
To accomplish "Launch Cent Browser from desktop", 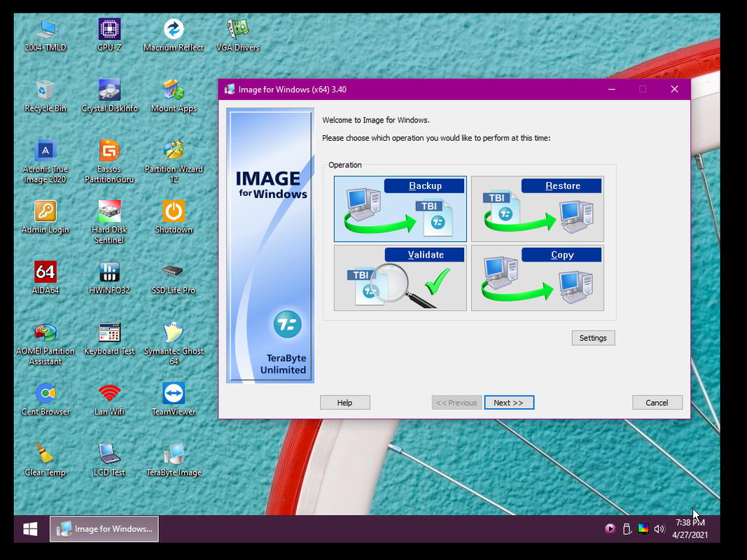I will 46,400.
